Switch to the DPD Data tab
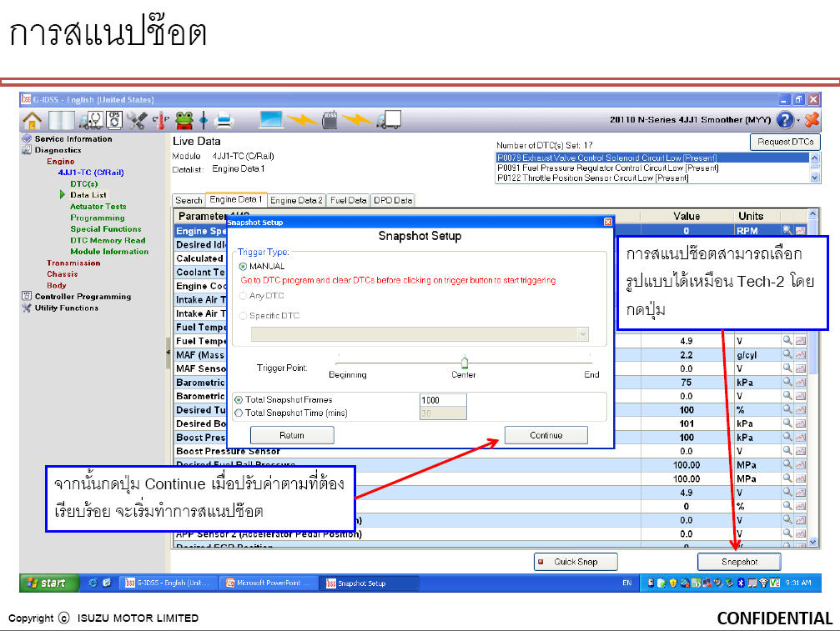 click(x=393, y=200)
